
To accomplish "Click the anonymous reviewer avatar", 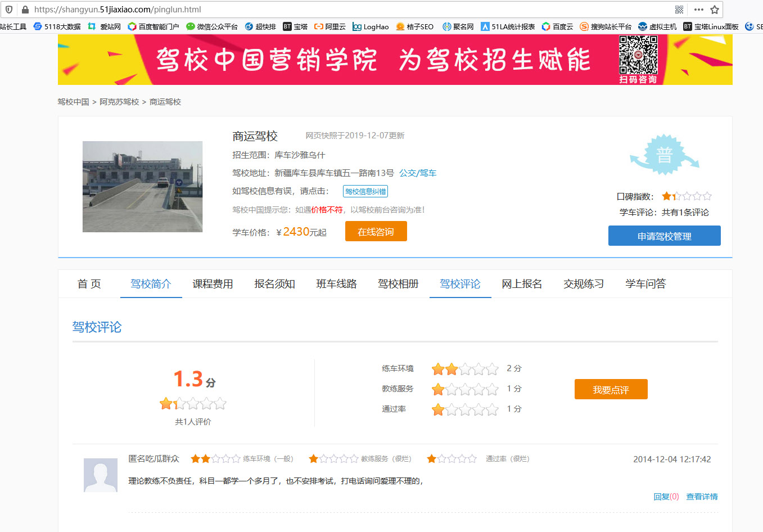I will tap(101, 475).
